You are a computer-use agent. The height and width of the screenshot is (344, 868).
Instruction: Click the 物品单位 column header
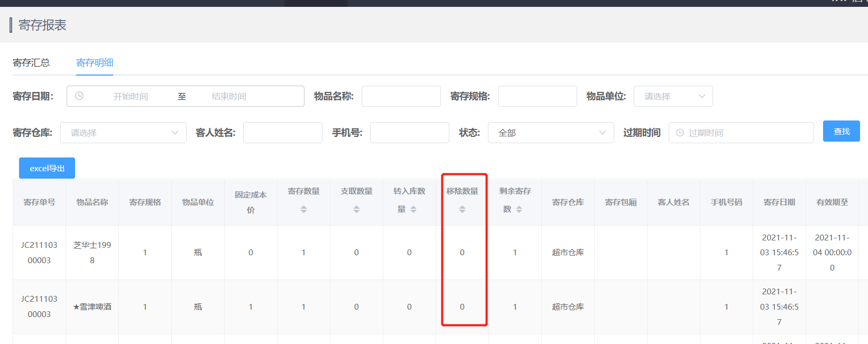pos(198,202)
